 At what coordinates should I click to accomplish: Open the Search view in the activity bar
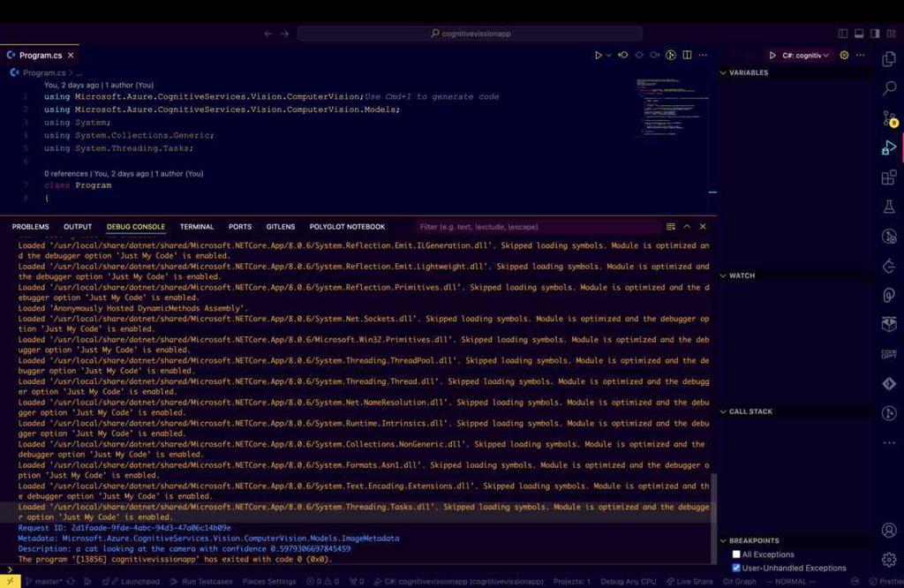coord(889,87)
